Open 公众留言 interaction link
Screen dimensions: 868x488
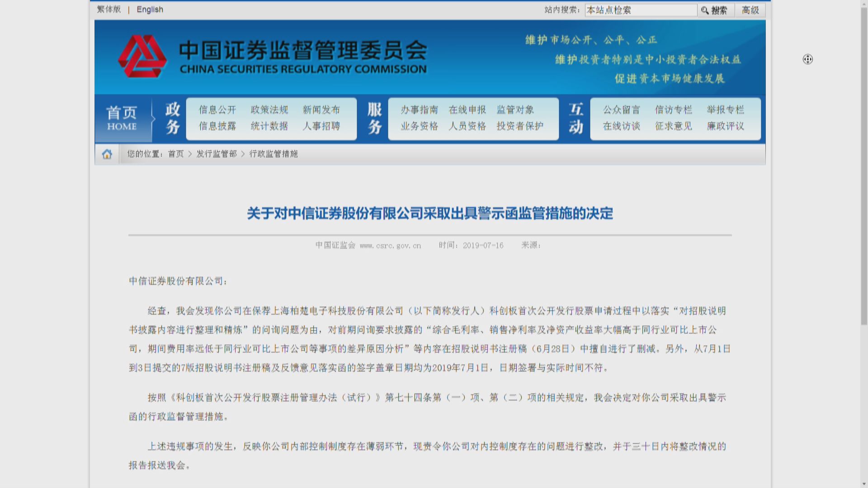(622, 110)
